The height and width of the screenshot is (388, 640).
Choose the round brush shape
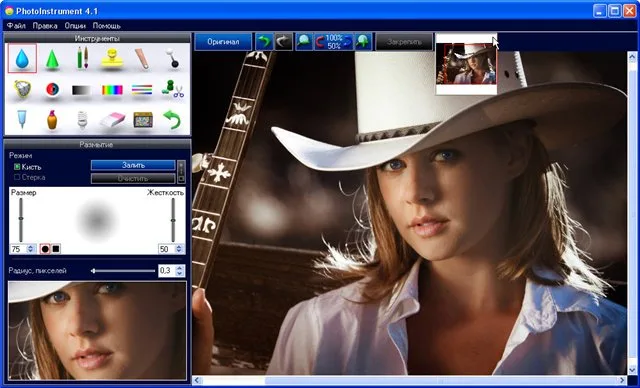tap(45, 248)
